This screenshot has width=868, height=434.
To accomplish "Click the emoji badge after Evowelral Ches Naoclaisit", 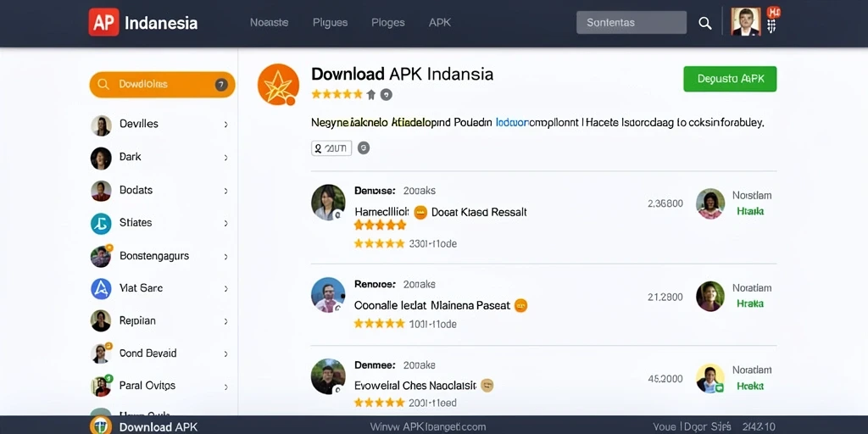I will (x=487, y=386).
